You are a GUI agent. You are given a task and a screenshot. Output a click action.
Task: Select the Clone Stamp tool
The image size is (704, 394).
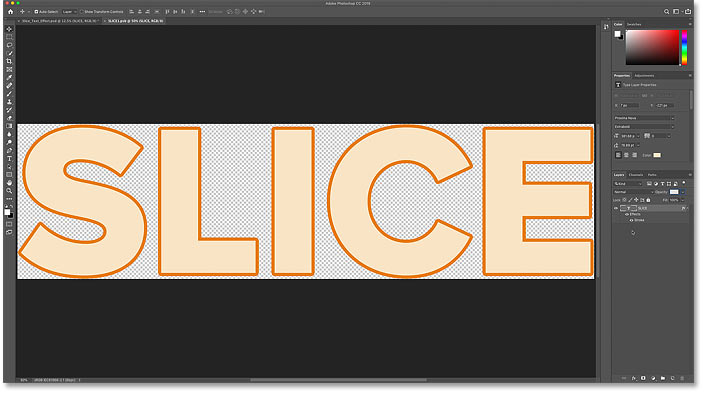pyautogui.click(x=9, y=102)
